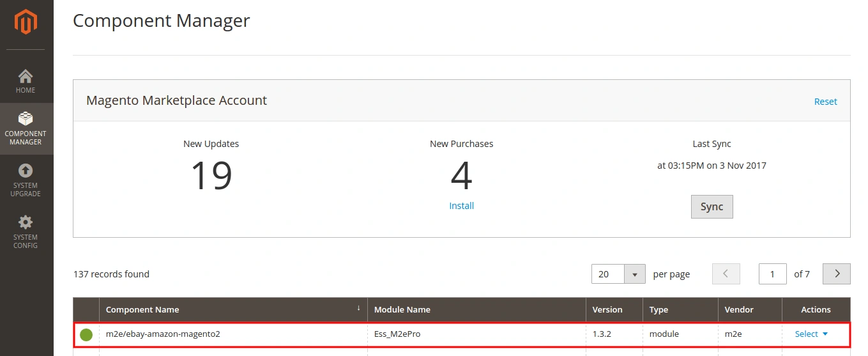Click the 20 per page value box
868x356 pixels.
[607, 274]
